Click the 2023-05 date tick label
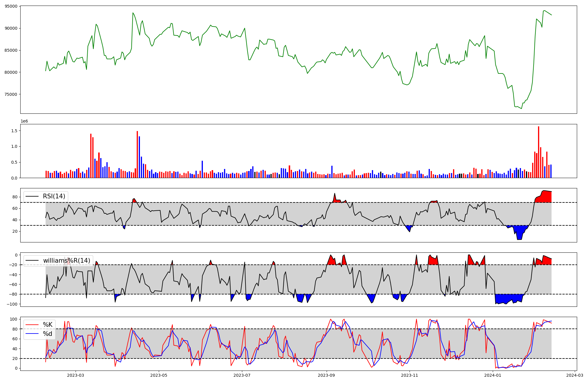Viewport: 588px width, 382px height. (x=159, y=375)
